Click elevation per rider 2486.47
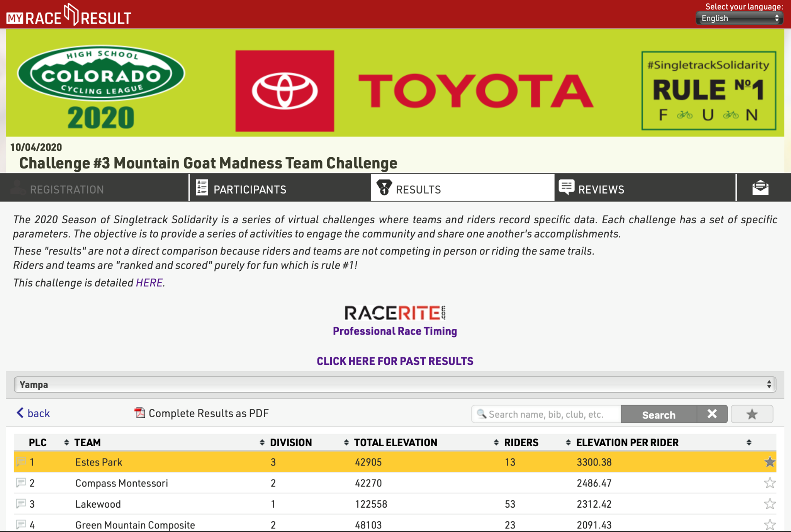This screenshot has height=532, width=791. [594, 483]
